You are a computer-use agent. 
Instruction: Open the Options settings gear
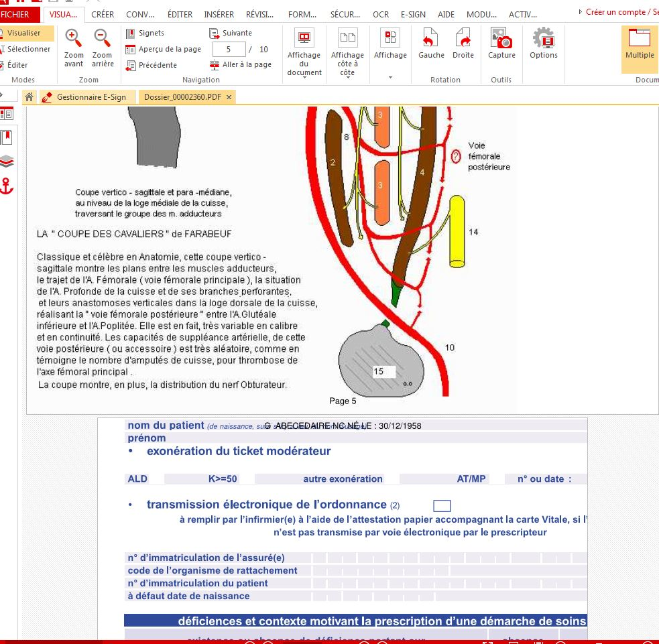coord(544,44)
